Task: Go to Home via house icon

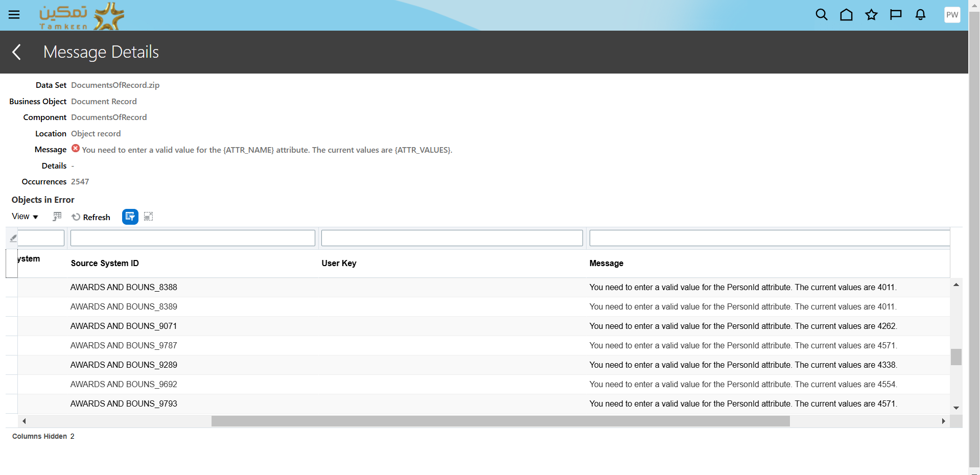Action: (x=847, y=15)
